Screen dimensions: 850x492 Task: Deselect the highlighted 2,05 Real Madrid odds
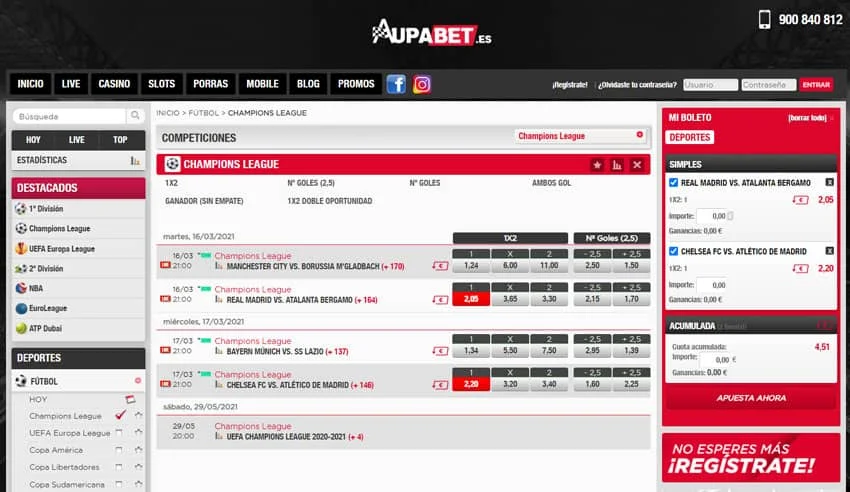point(471,299)
